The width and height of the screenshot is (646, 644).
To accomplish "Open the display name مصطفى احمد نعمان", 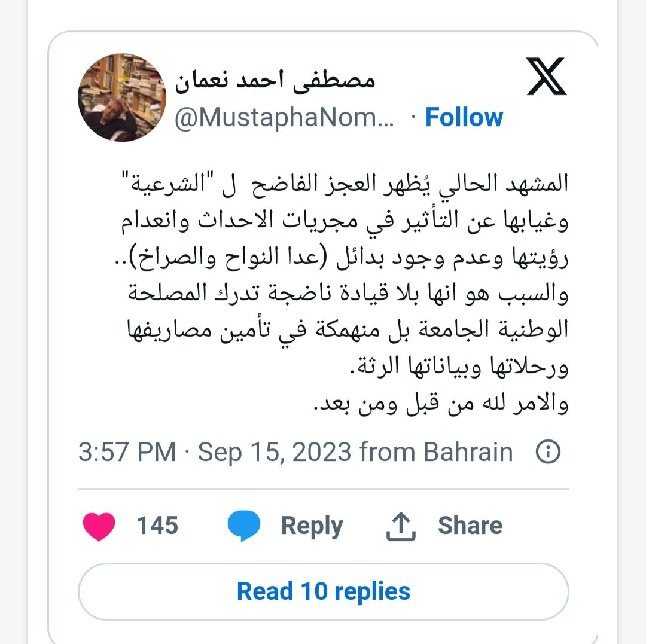I will 275,80.
